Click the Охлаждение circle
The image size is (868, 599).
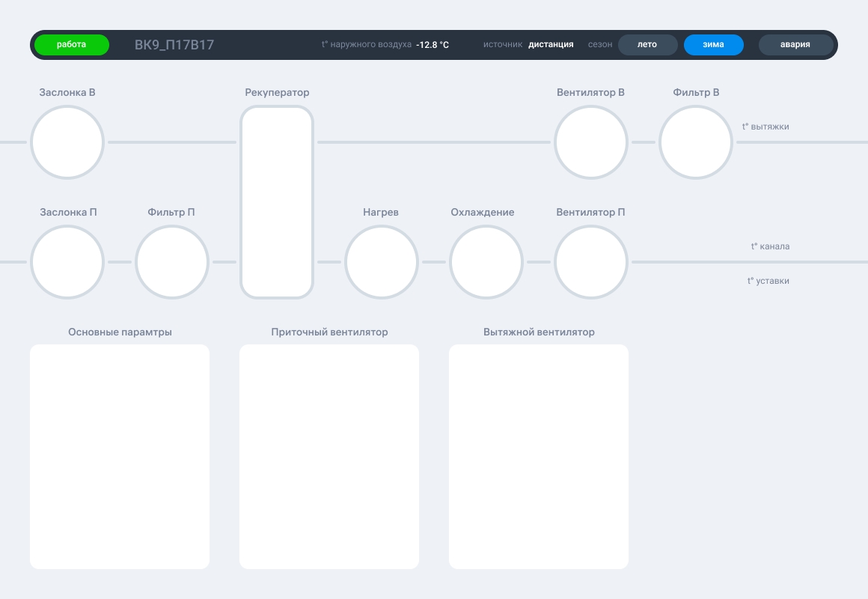pyautogui.click(x=486, y=262)
